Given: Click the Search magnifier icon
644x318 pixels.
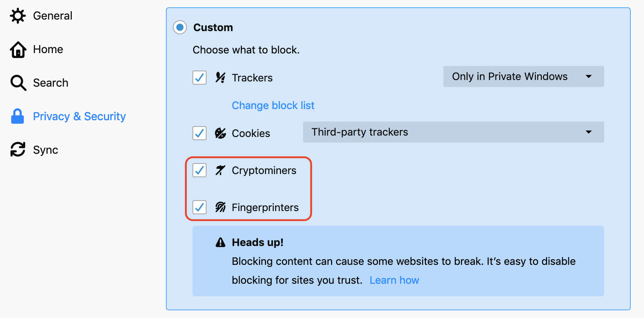Looking at the screenshot, I should [18, 83].
